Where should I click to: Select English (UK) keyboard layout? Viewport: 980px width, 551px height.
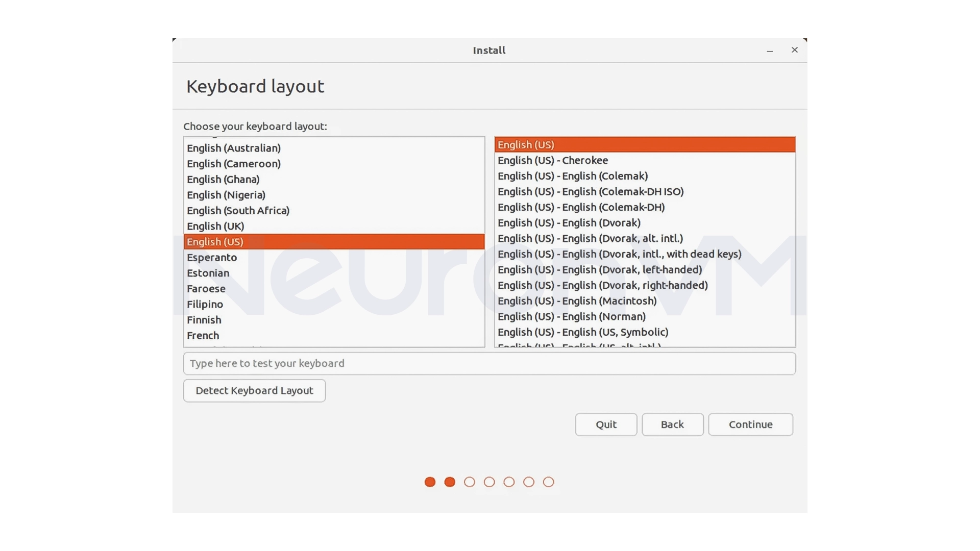(x=215, y=226)
